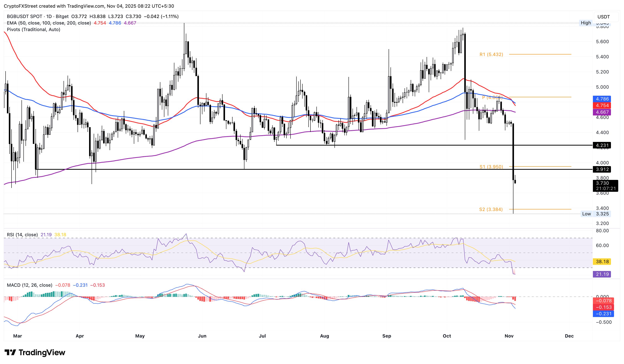The image size is (624, 364).
Task: Click the TradingView logo icon
Action: click(10, 352)
